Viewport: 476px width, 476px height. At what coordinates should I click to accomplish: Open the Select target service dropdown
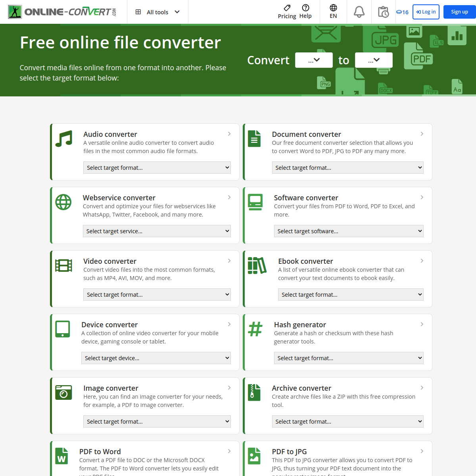[157, 231]
